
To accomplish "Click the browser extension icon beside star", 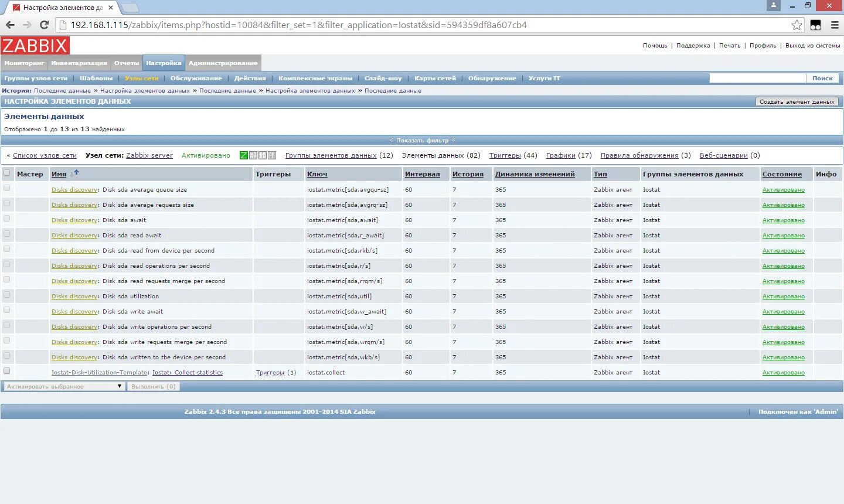I will [x=815, y=25].
